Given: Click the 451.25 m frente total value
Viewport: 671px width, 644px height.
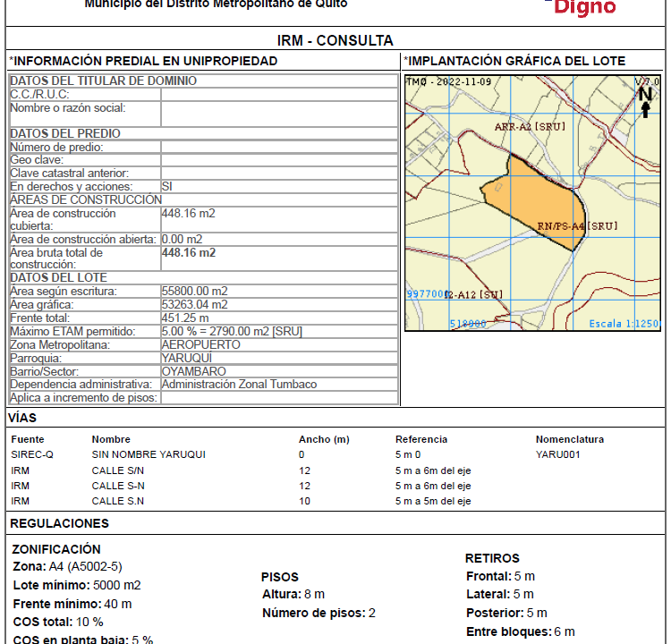Looking at the screenshot, I should [185, 318].
